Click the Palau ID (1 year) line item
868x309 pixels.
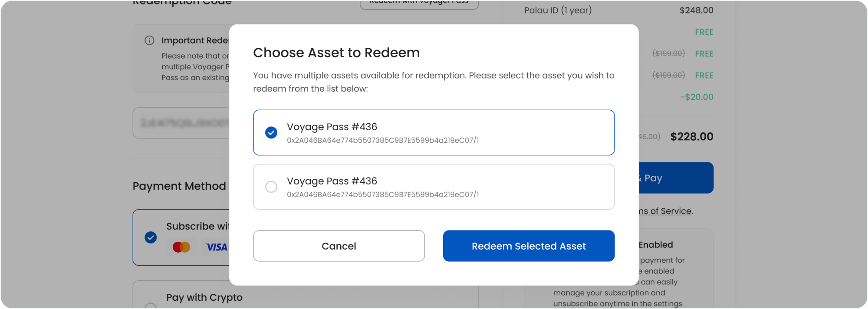pos(558,10)
